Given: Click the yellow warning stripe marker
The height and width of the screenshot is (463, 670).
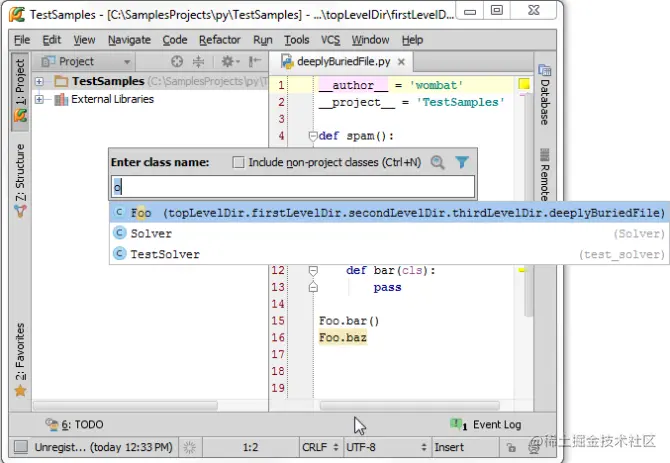Looking at the screenshot, I should 522,270.
